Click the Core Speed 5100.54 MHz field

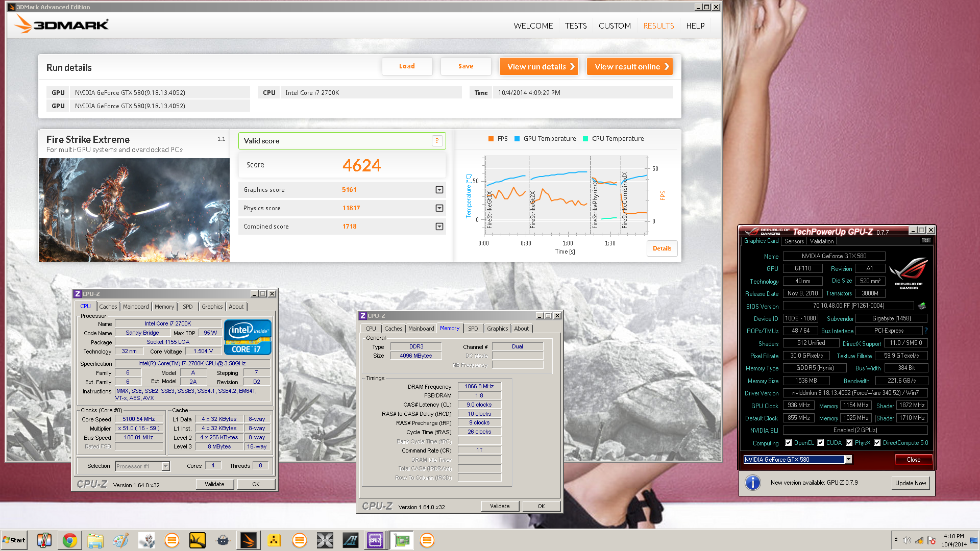point(139,419)
